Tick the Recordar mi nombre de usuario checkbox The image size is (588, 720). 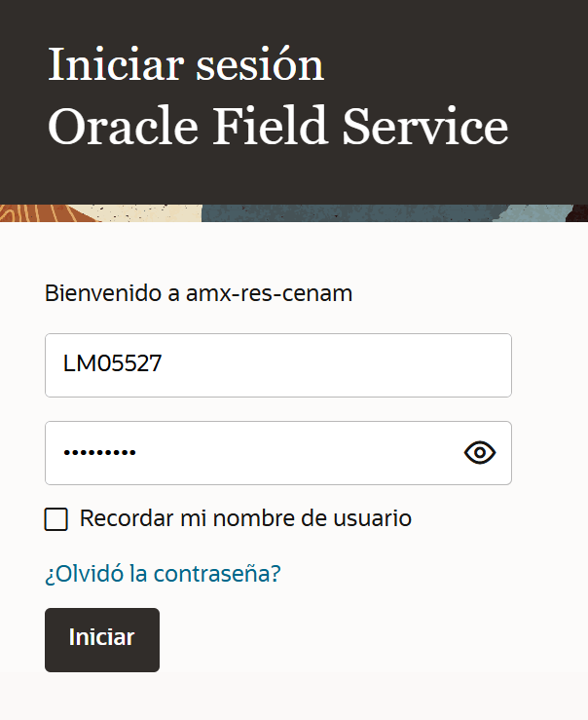click(56, 519)
